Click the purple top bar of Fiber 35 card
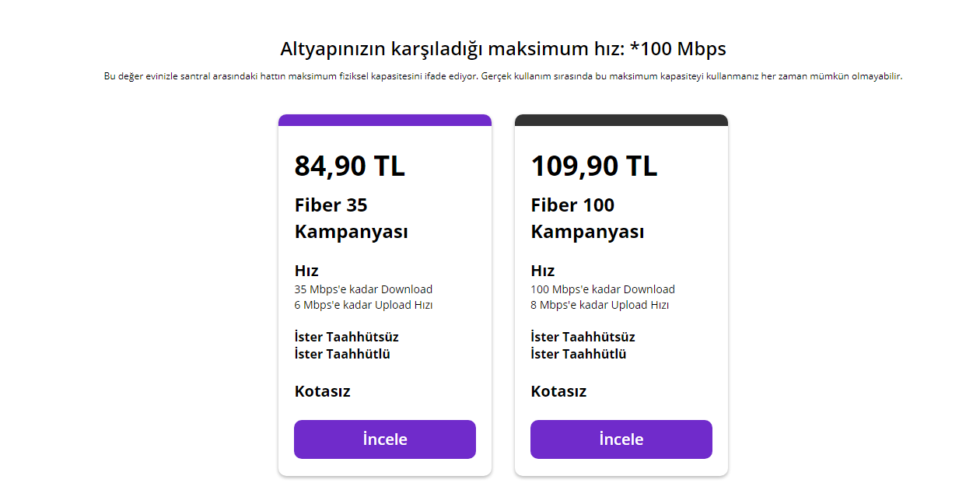980x497 pixels. pyautogui.click(x=385, y=120)
